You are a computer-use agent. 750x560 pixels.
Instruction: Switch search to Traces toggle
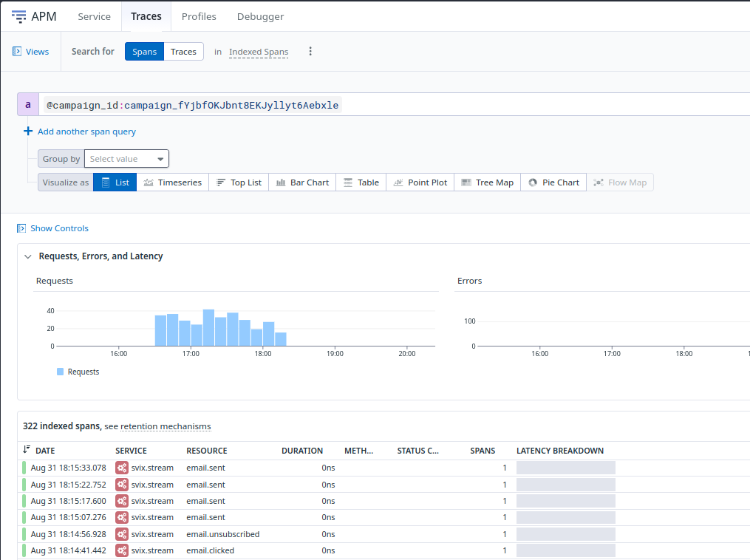coord(184,52)
